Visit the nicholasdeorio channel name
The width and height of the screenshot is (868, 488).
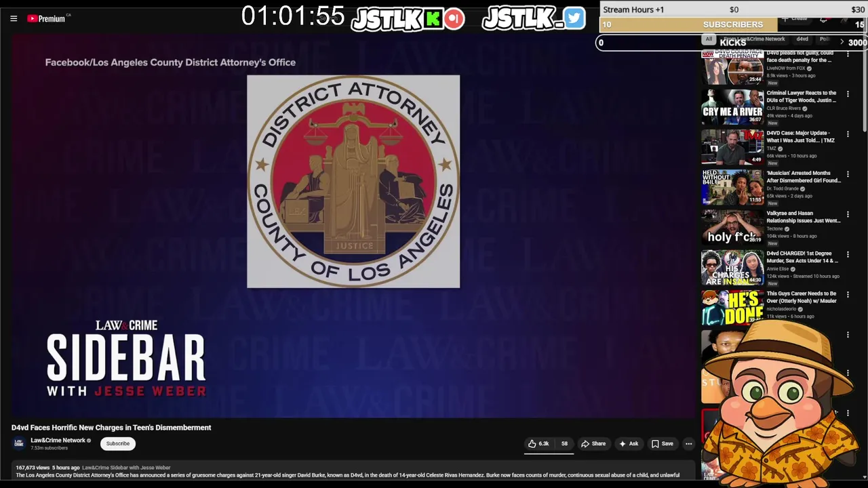coord(781,308)
